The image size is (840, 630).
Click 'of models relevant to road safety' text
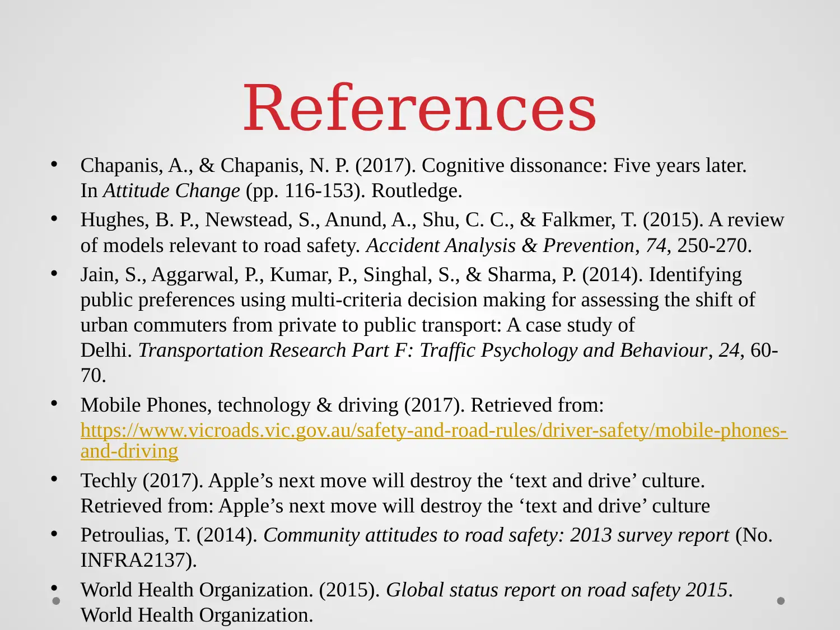pyautogui.click(x=221, y=245)
